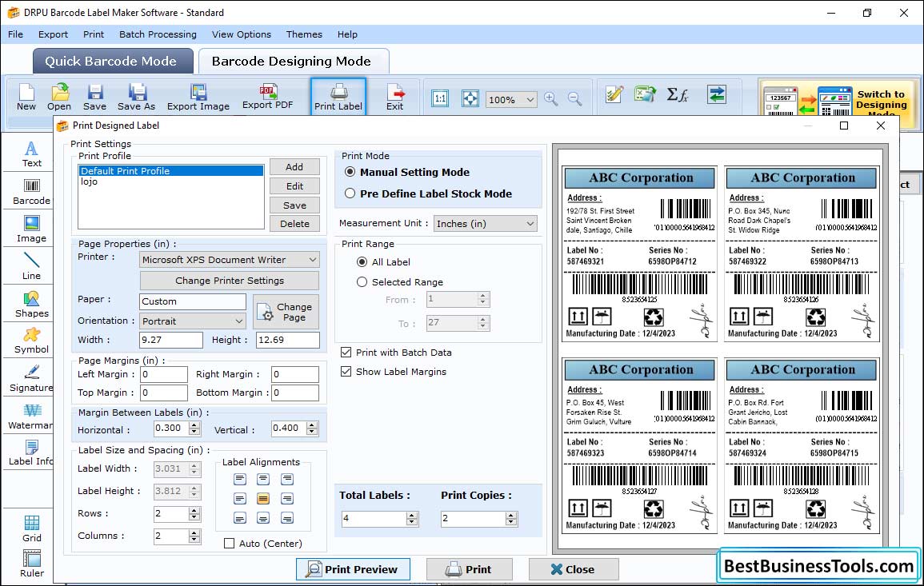Screen dimensions: 924x586
Task: Toggle Show Label Margins checkbox
Action: [x=346, y=372]
